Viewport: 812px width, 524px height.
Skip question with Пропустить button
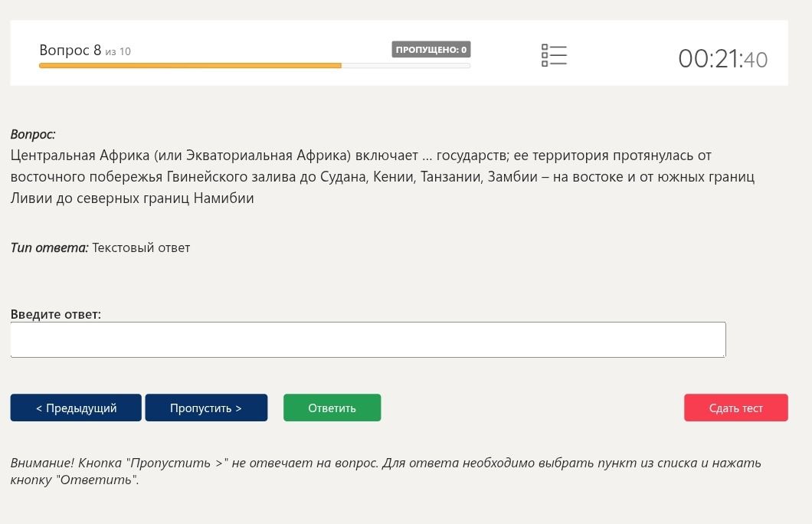point(206,408)
